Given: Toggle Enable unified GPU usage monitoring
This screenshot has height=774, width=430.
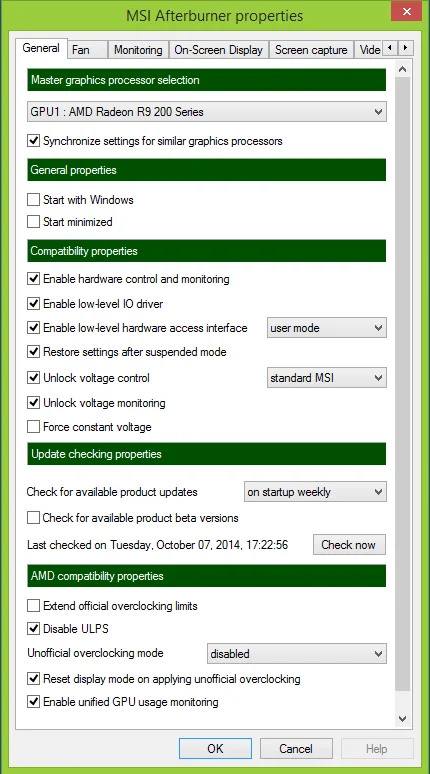Looking at the screenshot, I should point(34,702).
